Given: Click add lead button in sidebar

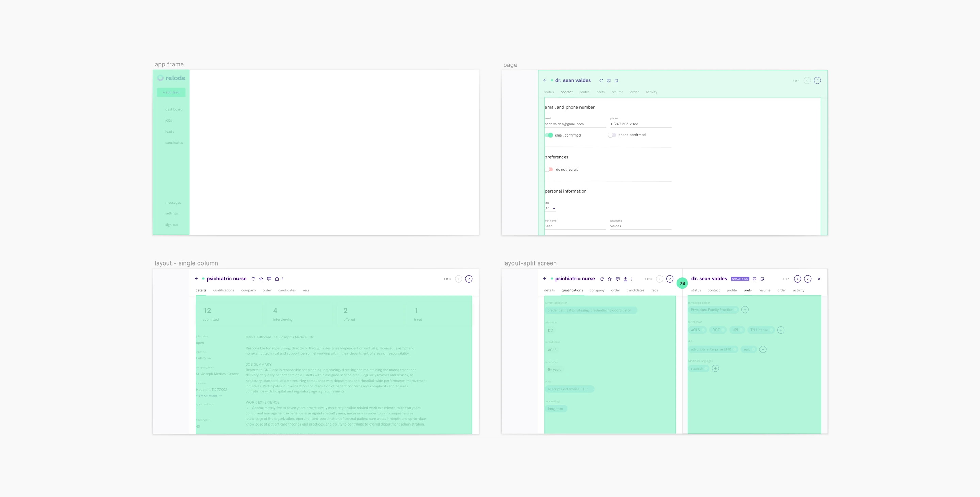Looking at the screenshot, I should coord(171,92).
